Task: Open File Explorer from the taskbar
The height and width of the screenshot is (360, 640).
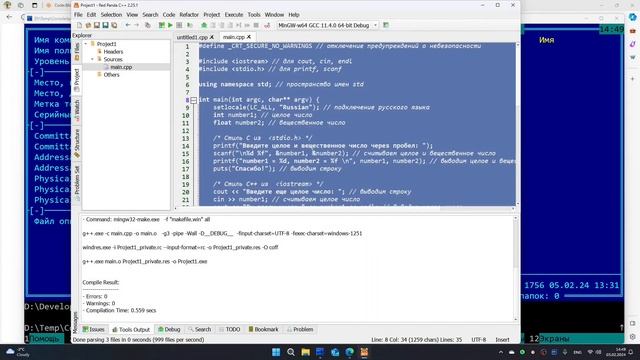Action: [305, 352]
